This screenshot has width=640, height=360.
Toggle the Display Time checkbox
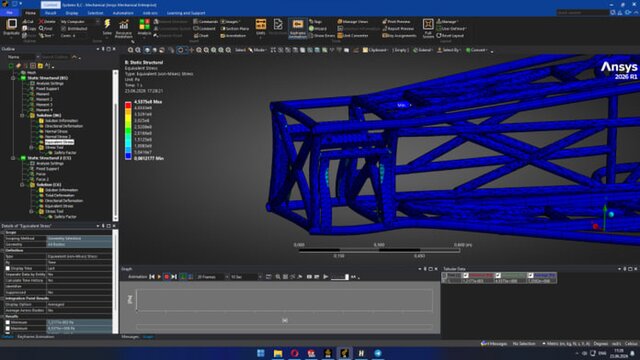pyautogui.click(x=8, y=269)
